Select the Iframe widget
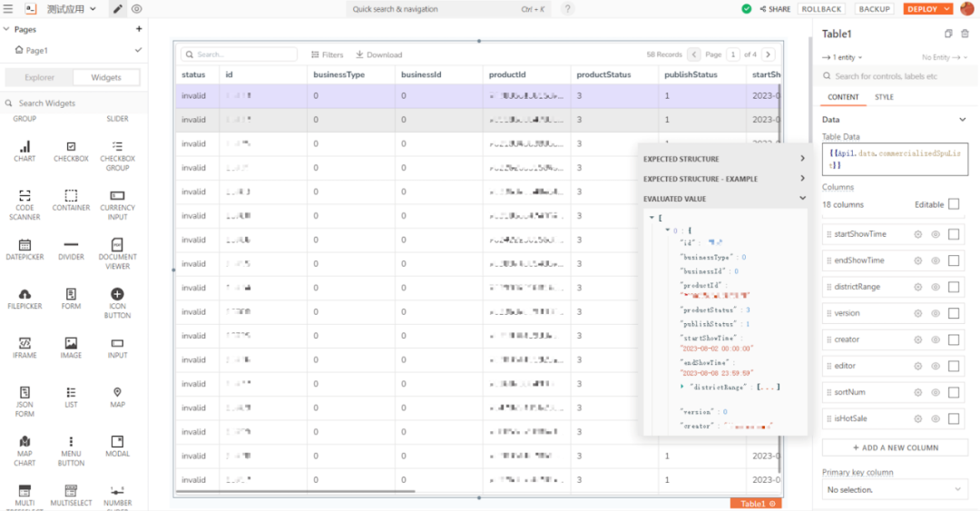Screen dimensions: 980x511 (x=24, y=348)
